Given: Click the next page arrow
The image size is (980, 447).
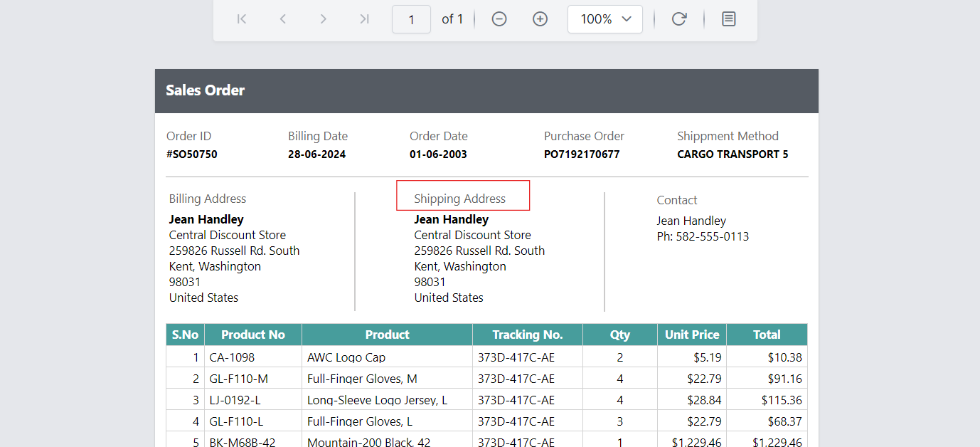Looking at the screenshot, I should click(x=323, y=19).
